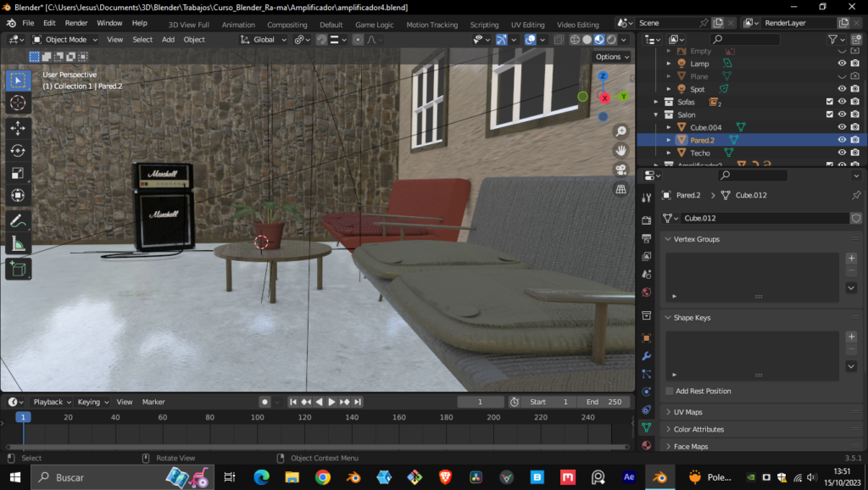Toggle visibility of Cube.004
The image size is (868, 490).
(x=842, y=127)
